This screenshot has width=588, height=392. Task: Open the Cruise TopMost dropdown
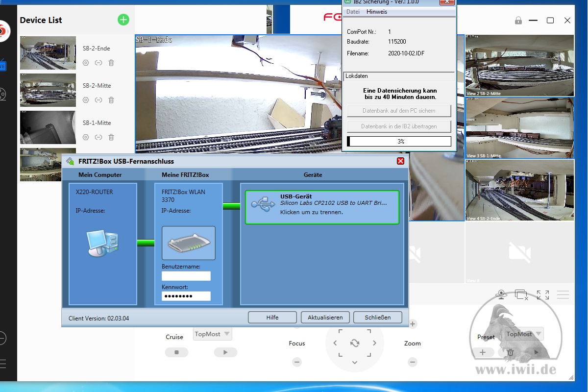(x=213, y=334)
